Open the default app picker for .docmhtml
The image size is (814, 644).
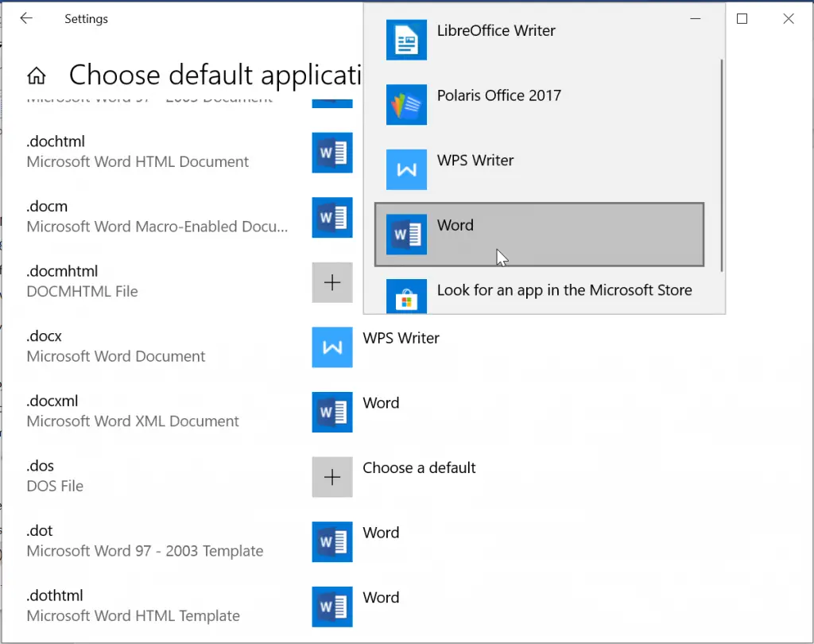[x=332, y=282]
